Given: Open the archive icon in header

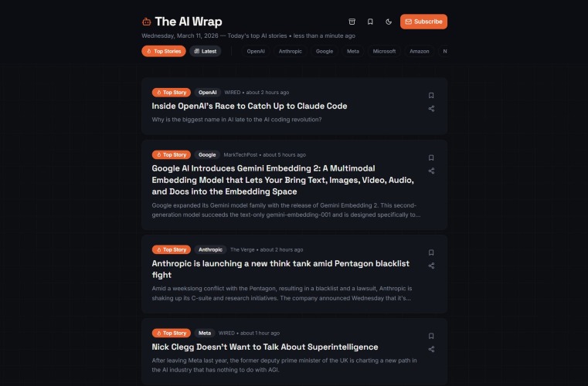Looking at the screenshot, I should (352, 22).
